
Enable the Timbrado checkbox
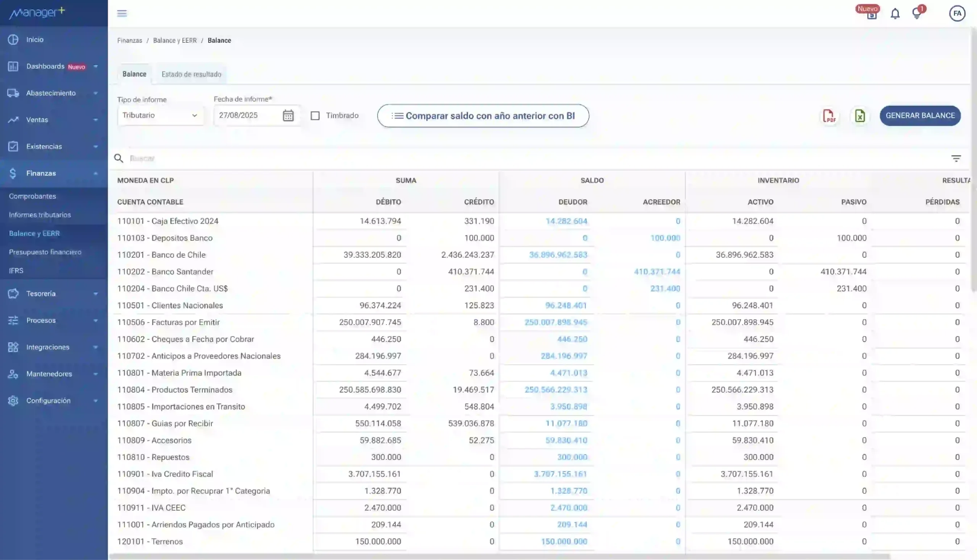(x=315, y=116)
